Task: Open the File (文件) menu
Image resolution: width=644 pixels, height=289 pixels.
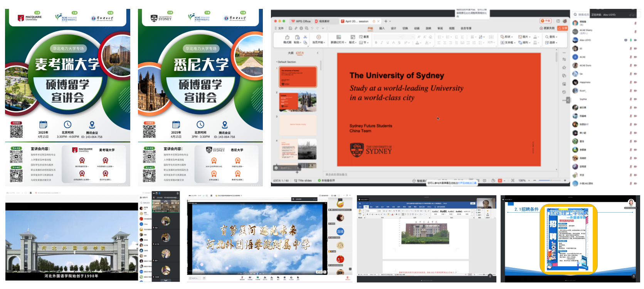Action: (279, 28)
